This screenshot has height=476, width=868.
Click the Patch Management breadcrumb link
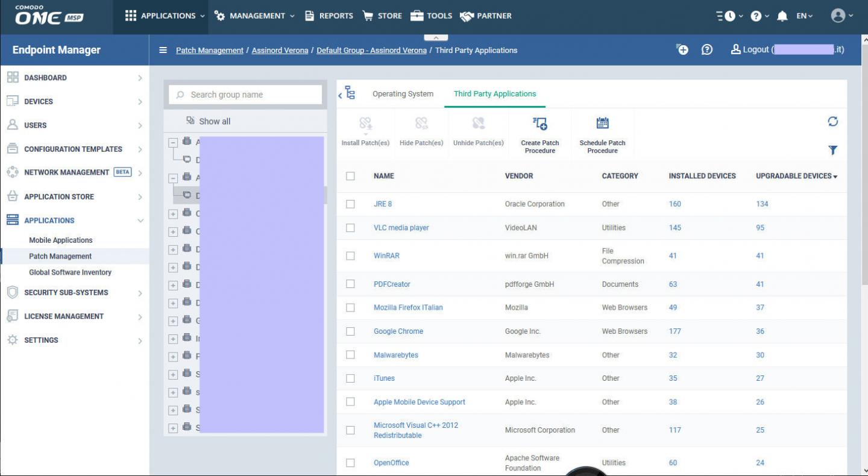pyautogui.click(x=209, y=51)
